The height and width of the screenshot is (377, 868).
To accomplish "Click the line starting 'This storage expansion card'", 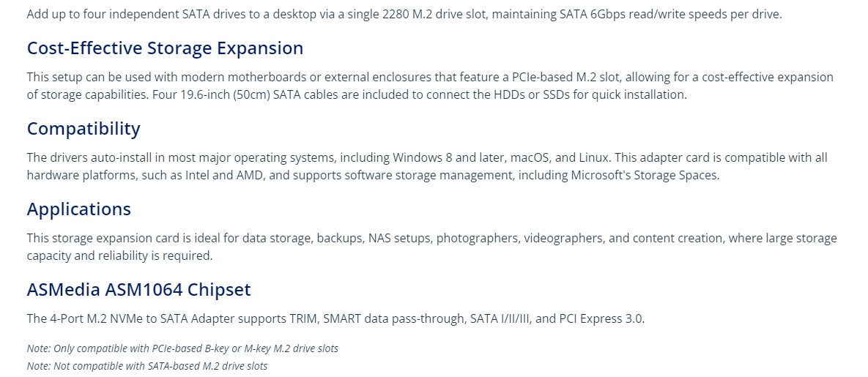I will click(431, 239).
